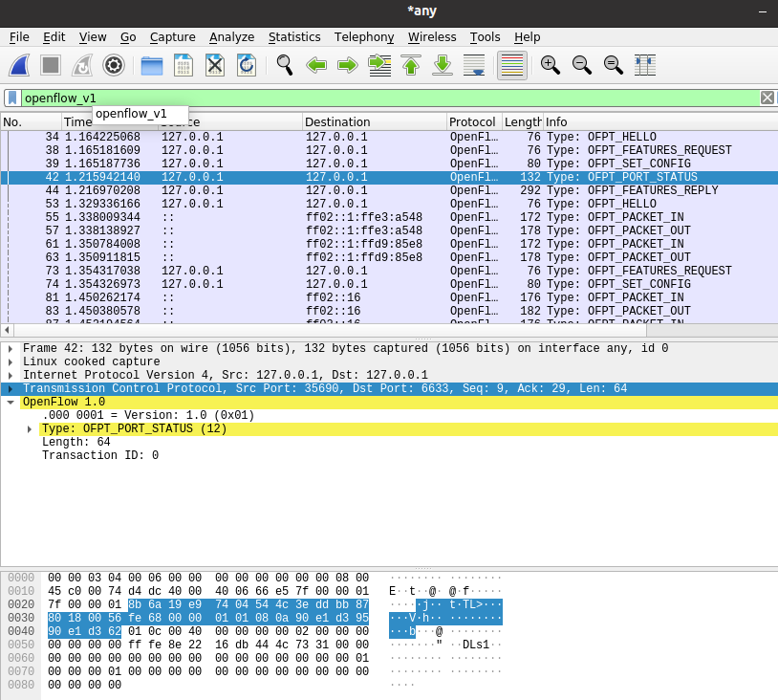Image resolution: width=778 pixels, height=700 pixels.
Task: Start capture with the shark fin icon
Action: (19, 65)
